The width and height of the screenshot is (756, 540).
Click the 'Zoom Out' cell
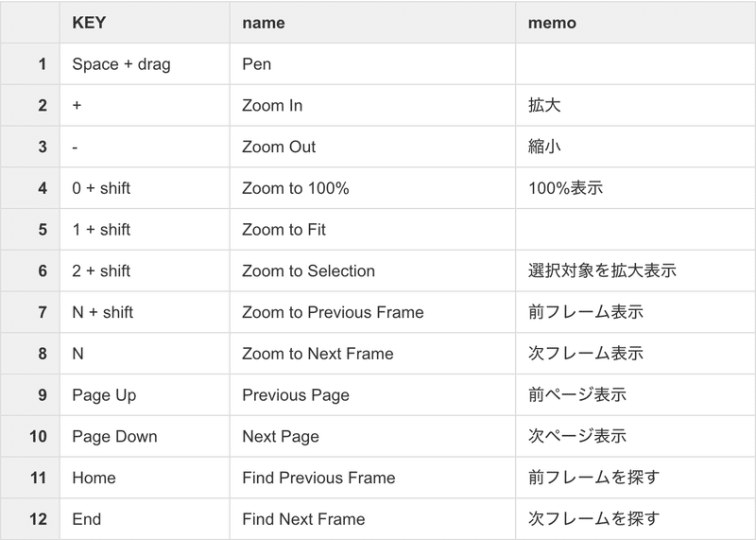tap(372, 147)
